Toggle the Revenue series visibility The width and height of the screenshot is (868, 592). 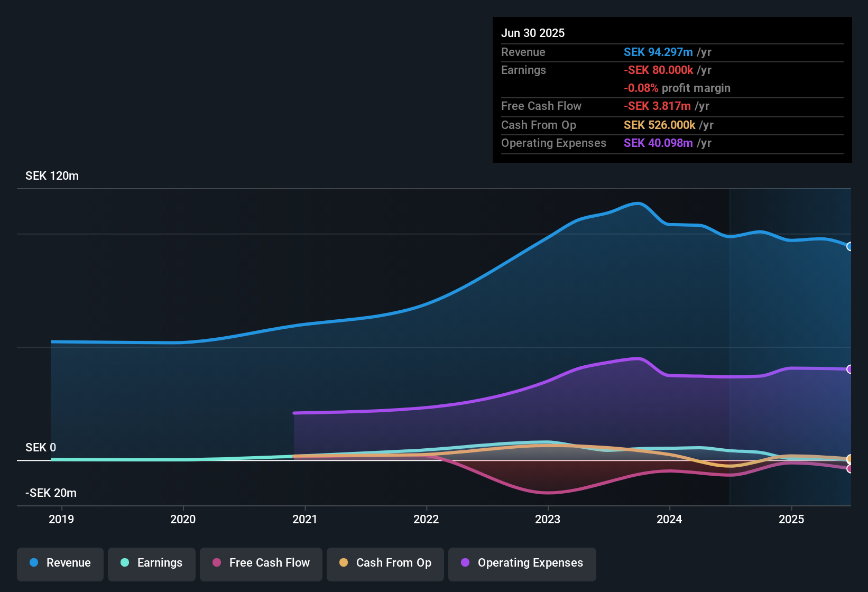click(x=60, y=563)
